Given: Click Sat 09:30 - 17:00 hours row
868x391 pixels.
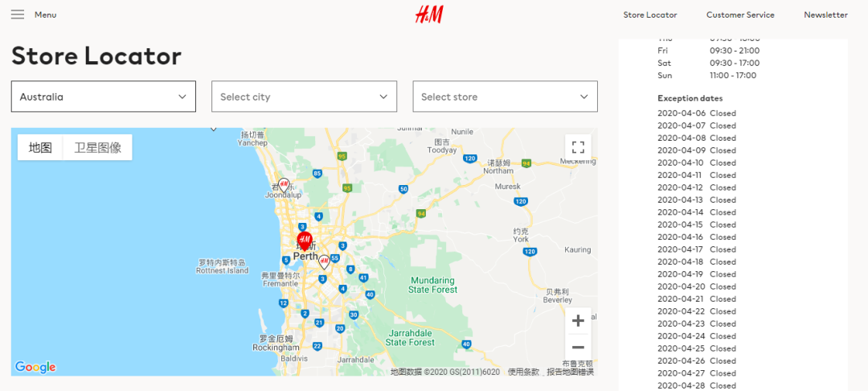Looking at the screenshot, I should pos(709,63).
